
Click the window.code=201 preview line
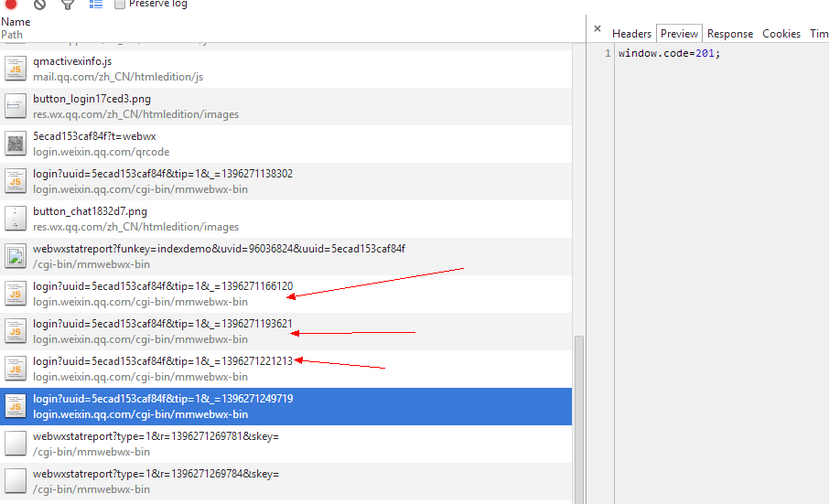[x=670, y=53]
